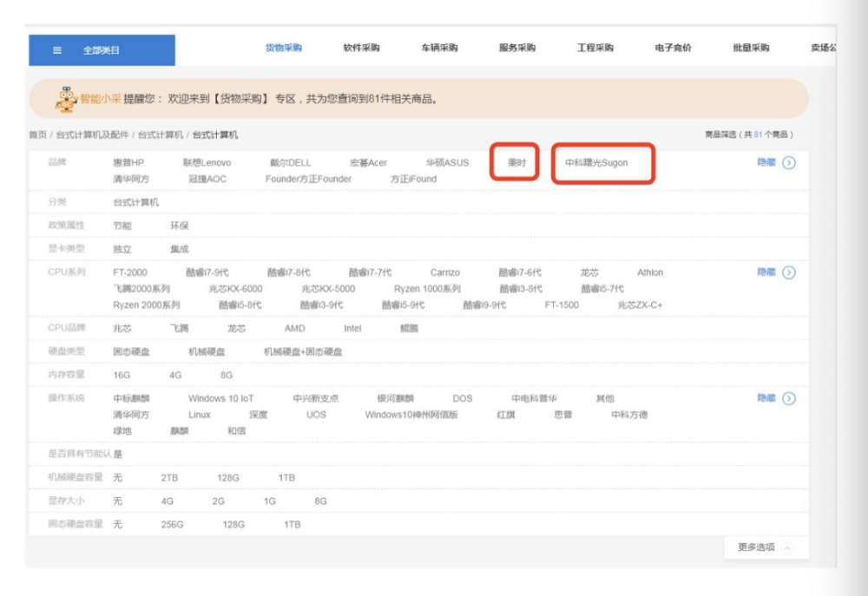
Task: Collapse the brand list via 隐藏
Action: tap(767, 162)
